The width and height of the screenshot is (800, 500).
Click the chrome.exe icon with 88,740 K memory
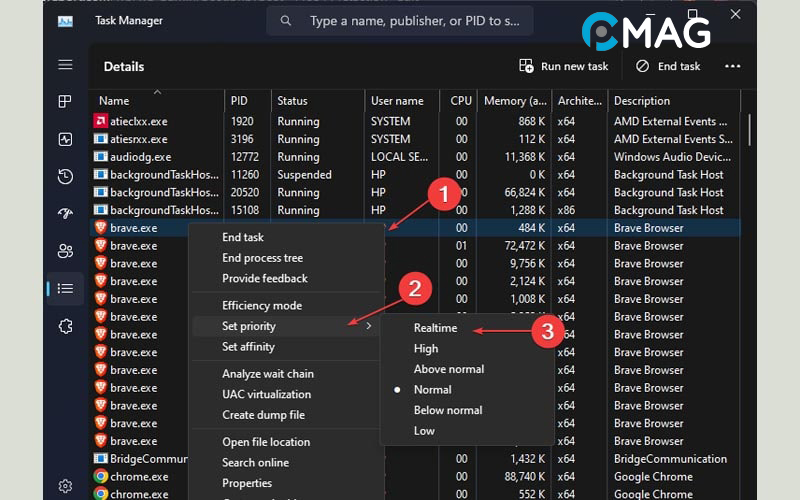coord(101,476)
